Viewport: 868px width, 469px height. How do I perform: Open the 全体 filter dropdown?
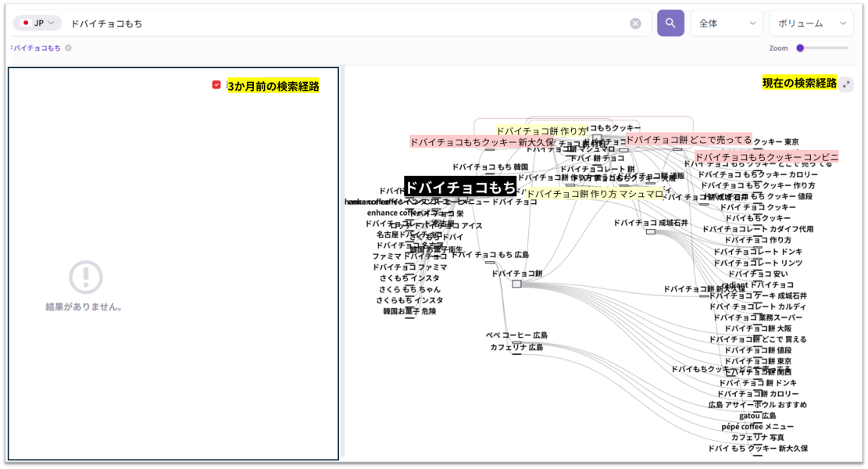[x=727, y=23]
